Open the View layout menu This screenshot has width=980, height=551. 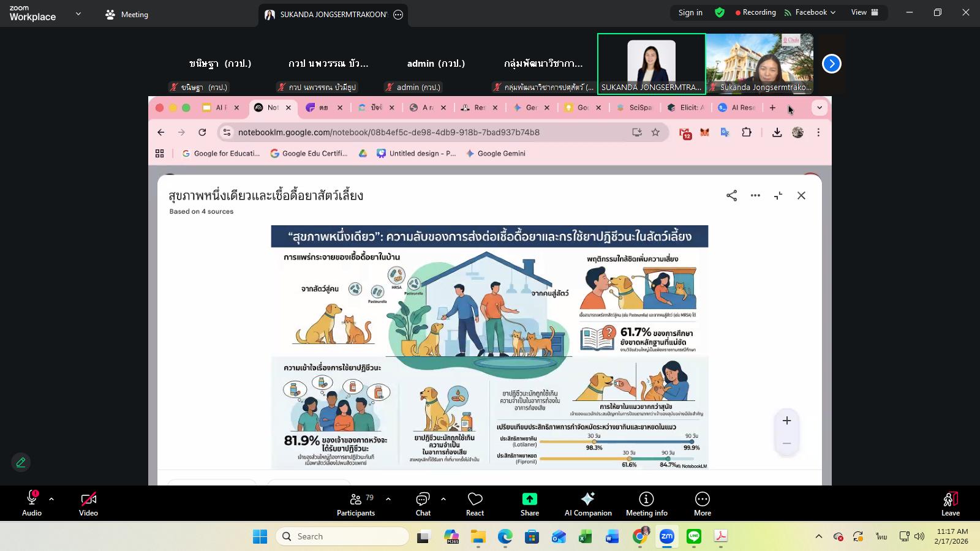864,12
